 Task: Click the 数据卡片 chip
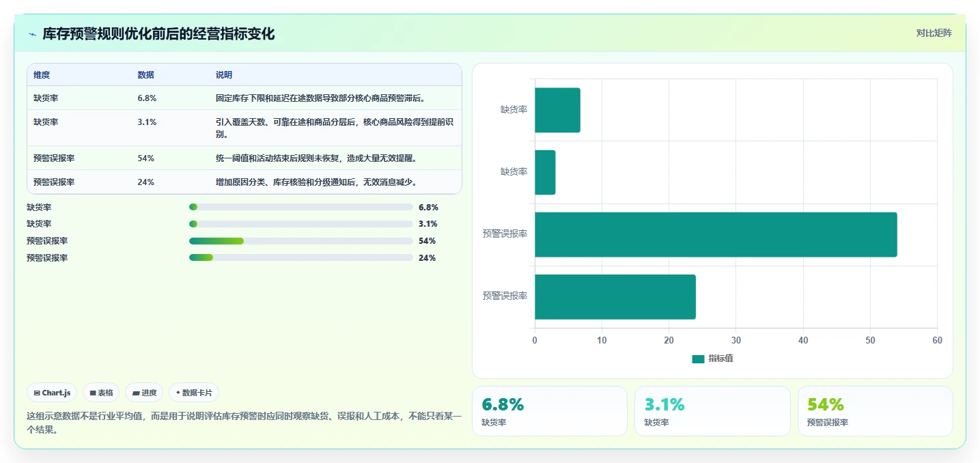tap(194, 393)
